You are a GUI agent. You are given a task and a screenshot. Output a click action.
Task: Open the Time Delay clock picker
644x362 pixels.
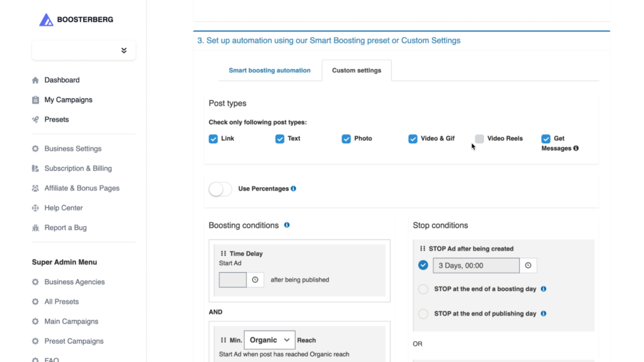pos(255,280)
